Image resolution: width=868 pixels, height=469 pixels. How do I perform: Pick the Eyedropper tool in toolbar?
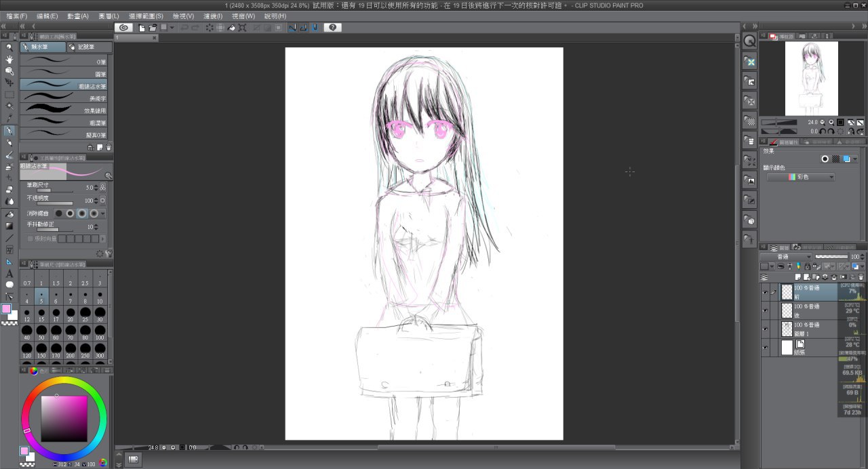point(9,118)
